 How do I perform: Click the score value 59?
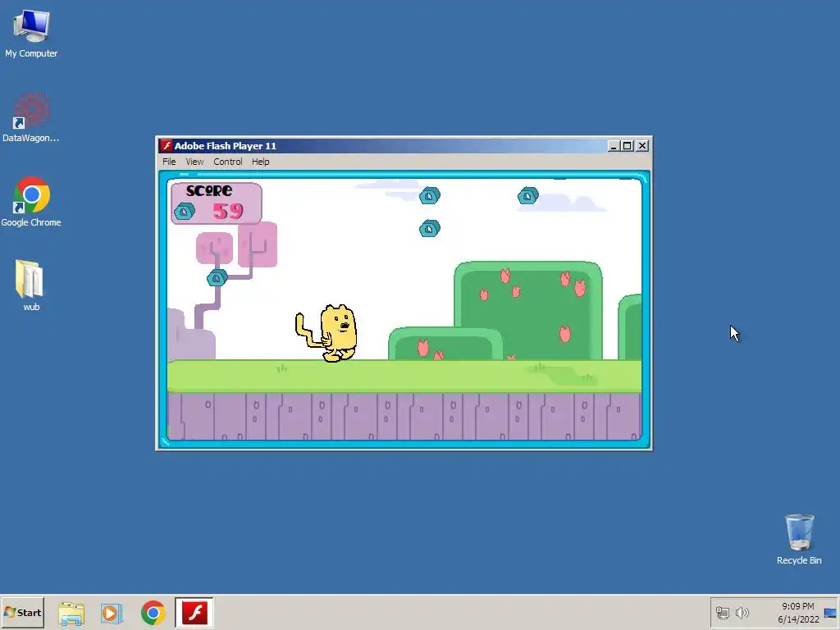[228, 212]
